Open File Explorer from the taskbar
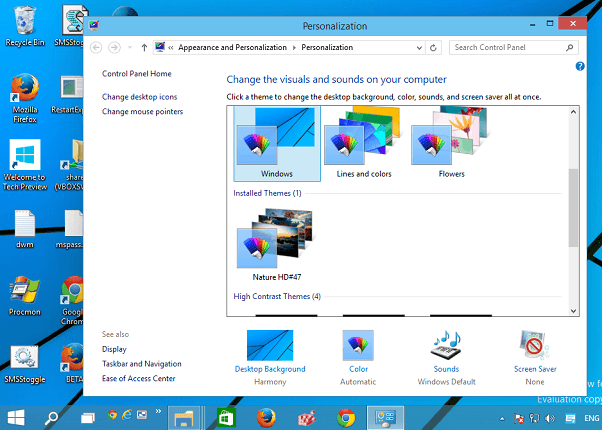Image resolution: width=602 pixels, height=430 pixels. 184,418
